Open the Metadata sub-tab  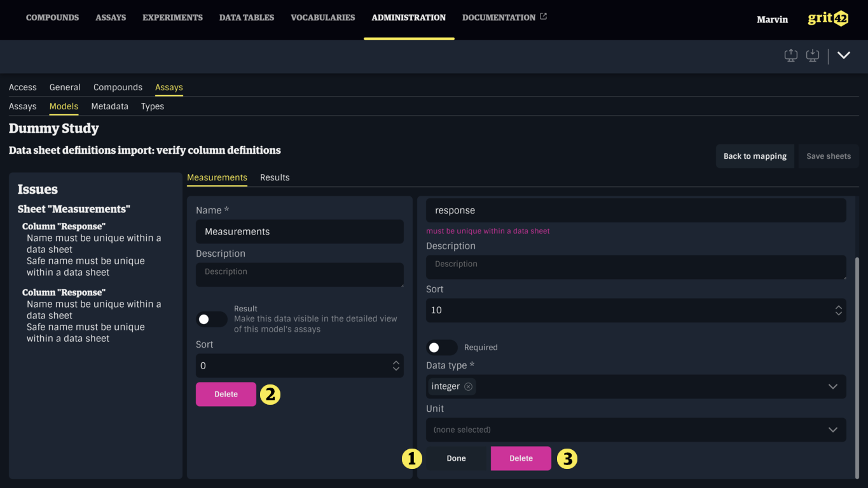[x=109, y=107]
